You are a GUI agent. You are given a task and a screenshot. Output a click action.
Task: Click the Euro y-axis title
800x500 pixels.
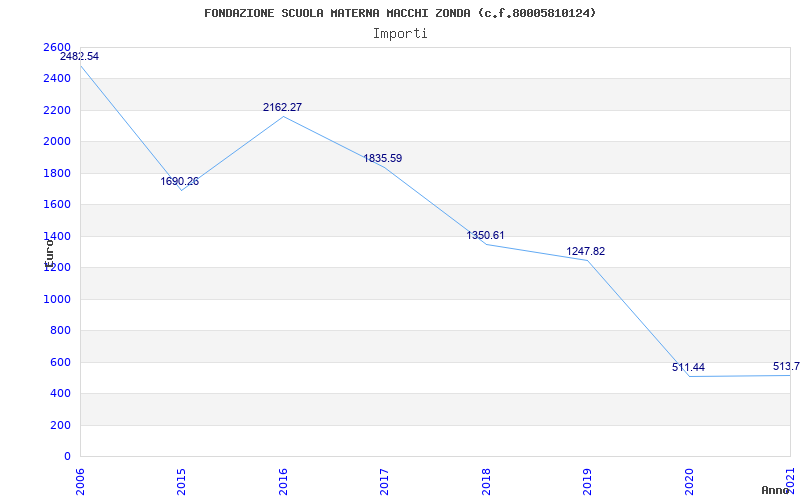coord(49,253)
